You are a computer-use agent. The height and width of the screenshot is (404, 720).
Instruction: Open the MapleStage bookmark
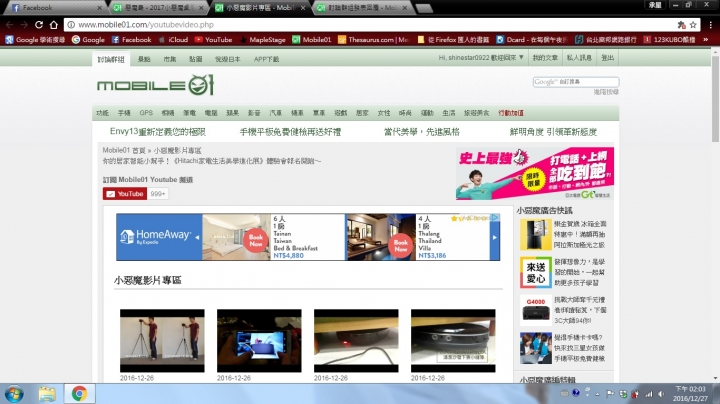pos(262,39)
